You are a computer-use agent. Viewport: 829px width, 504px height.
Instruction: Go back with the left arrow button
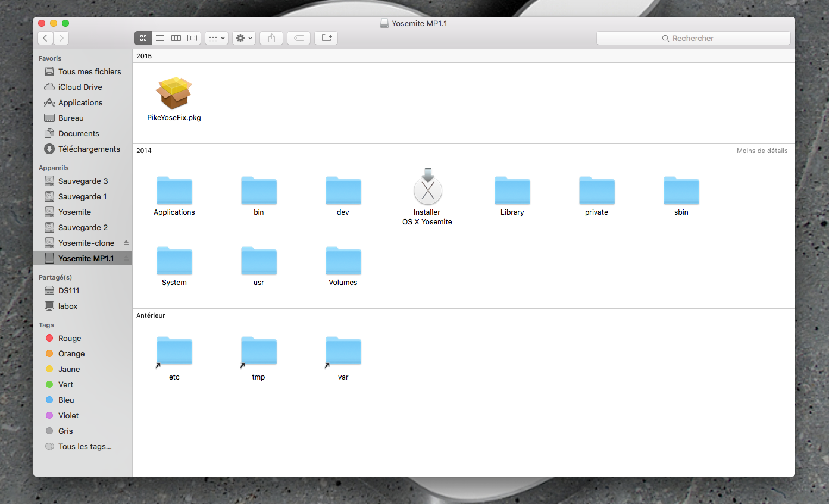pyautogui.click(x=45, y=38)
